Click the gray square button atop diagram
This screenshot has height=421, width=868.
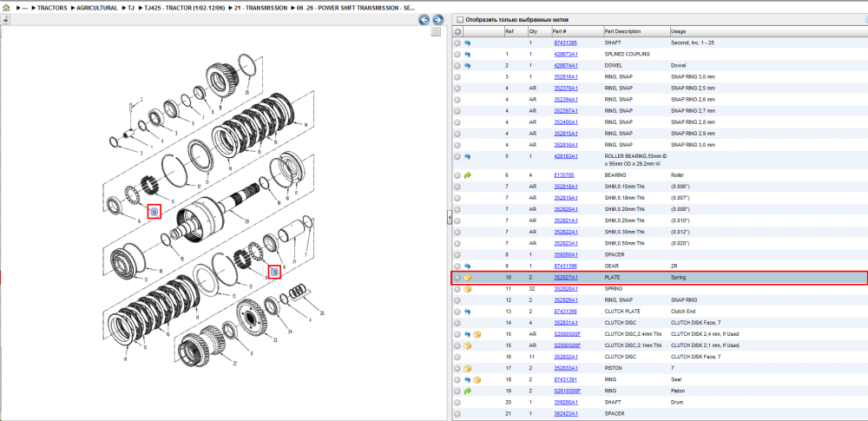coord(436,31)
